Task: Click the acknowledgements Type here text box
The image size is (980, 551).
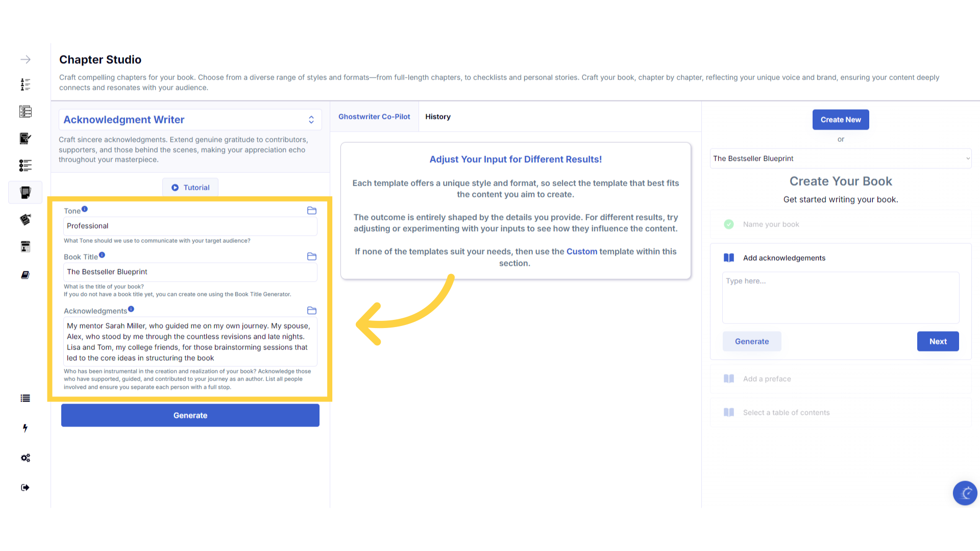Action: (x=840, y=297)
